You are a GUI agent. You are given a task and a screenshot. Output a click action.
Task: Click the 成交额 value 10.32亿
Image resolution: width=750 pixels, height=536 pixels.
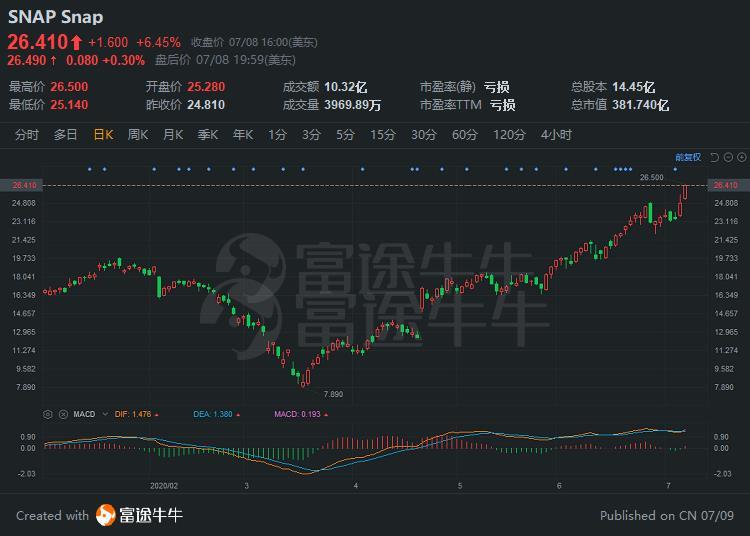[x=346, y=87]
